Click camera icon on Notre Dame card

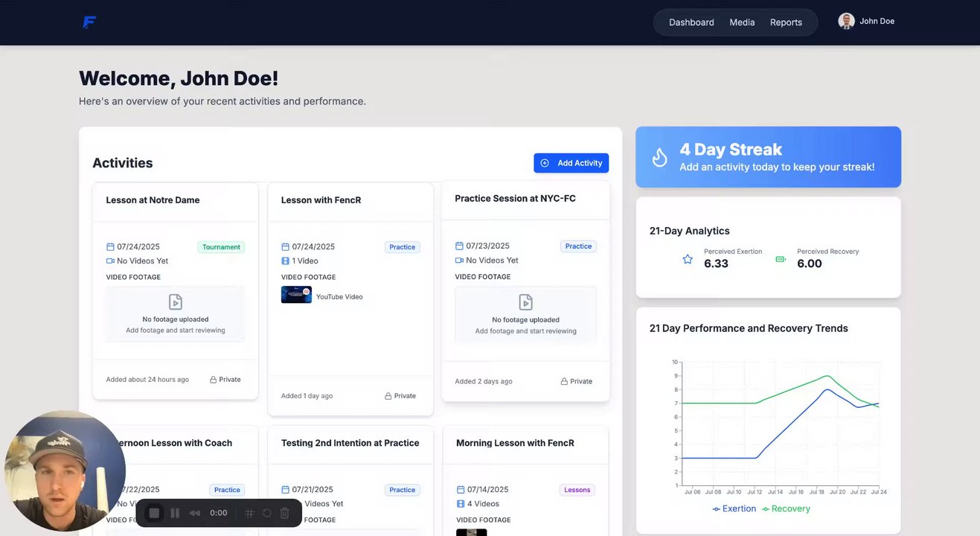[110, 261]
